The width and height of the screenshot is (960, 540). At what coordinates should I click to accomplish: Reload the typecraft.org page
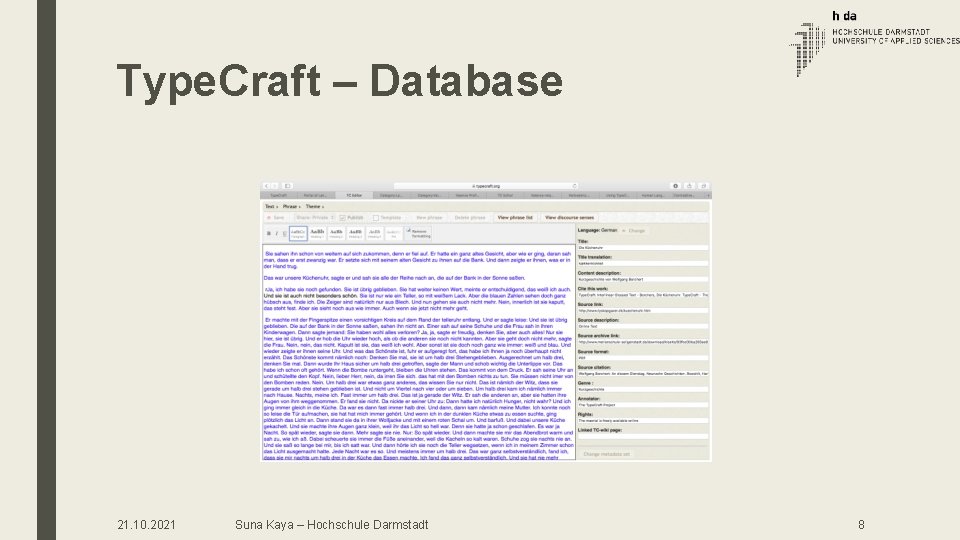tap(574, 186)
